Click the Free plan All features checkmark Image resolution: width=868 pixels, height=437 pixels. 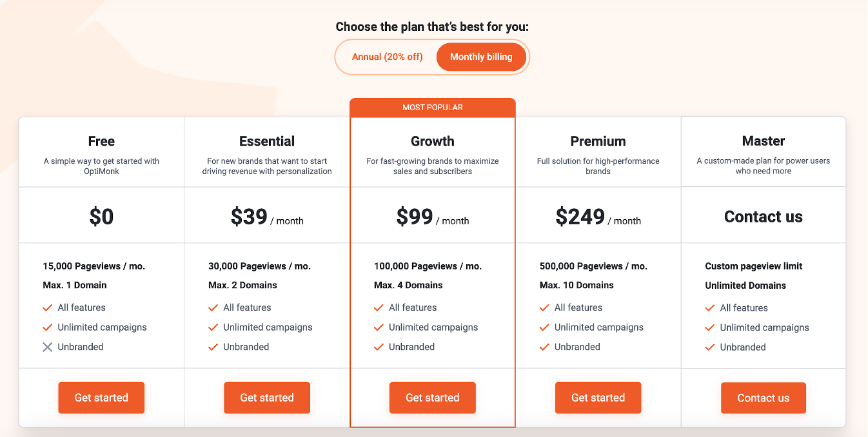point(47,307)
